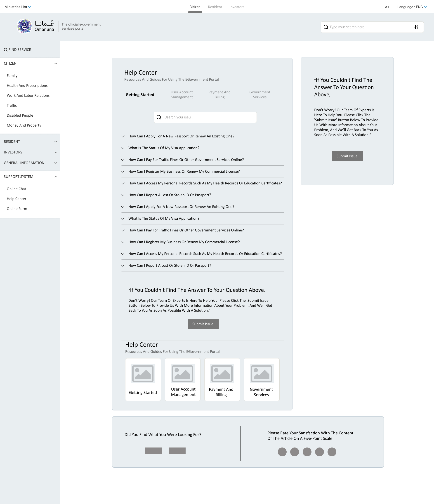The width and height of the screenshot is (434, 504).
Task: Click the Find Service search icon
Action: (6, 50)
